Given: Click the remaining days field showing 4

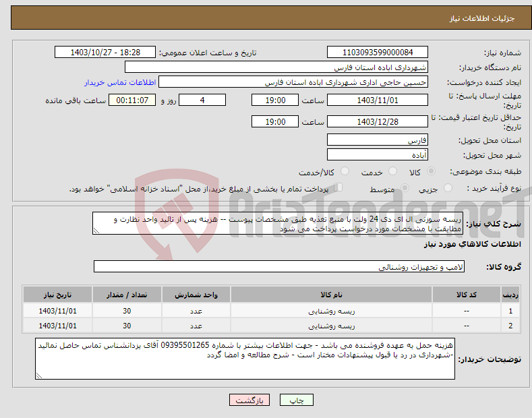Looking at the screenshot, I should [x=202, y=100].
